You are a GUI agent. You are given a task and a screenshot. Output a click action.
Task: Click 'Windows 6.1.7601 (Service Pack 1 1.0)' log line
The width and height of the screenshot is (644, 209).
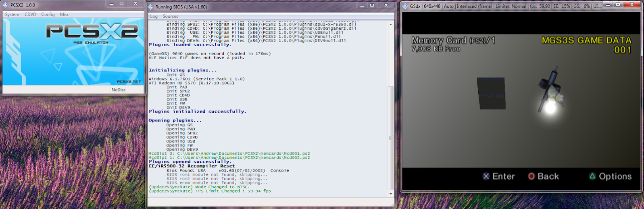tap(196, 79)
